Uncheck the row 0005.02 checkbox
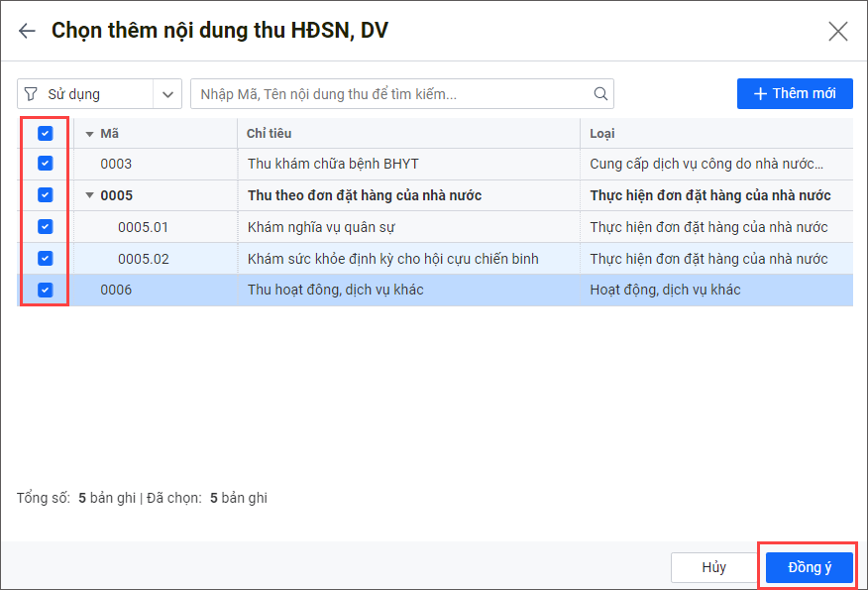 (45, 259)
